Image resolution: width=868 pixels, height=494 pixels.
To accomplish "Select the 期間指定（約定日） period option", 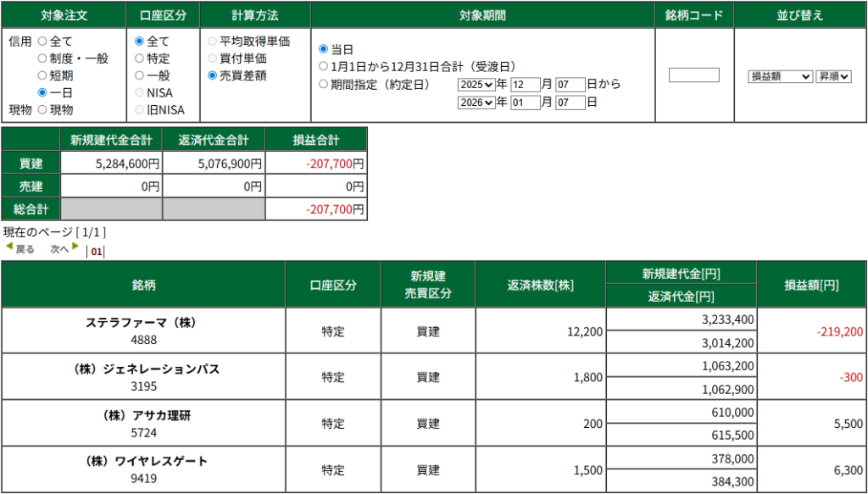I will (x=323, y=84).
